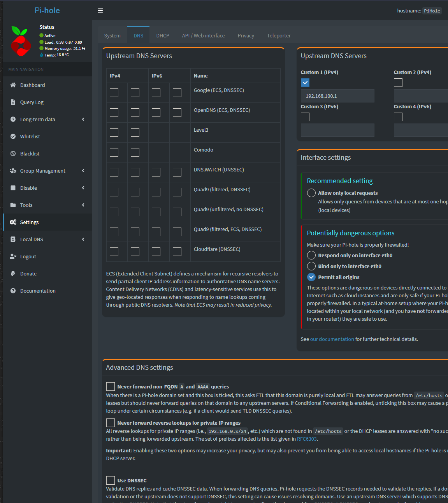Expand the Long-term data submenu arrow
The image size is (448, 503).
(83, 119)
